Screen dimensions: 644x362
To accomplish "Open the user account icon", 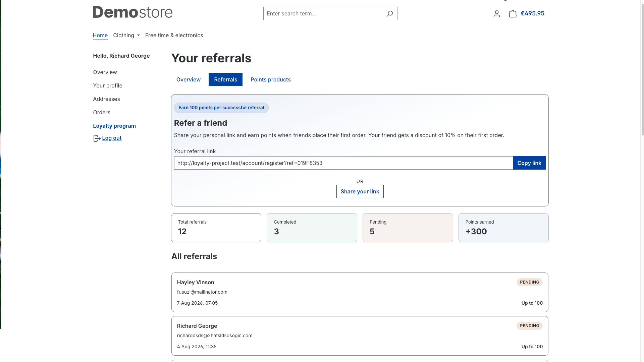I will pos(497,13).
